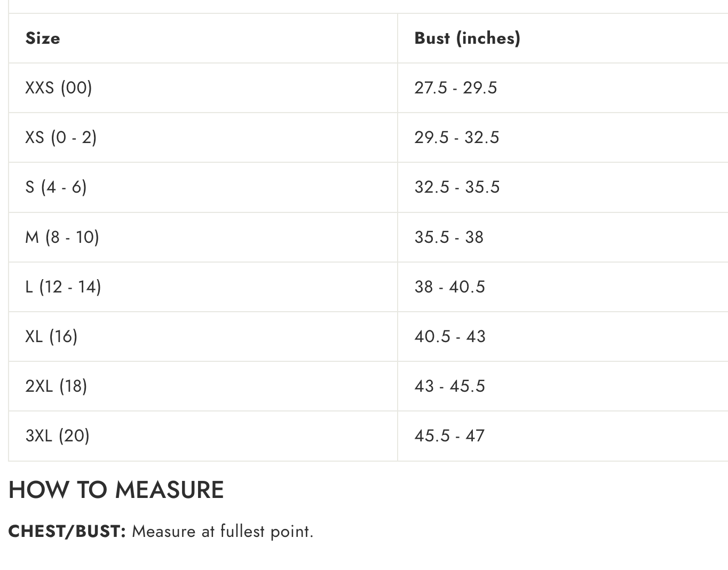Select the XXS (00) size cell

(59, 88)
